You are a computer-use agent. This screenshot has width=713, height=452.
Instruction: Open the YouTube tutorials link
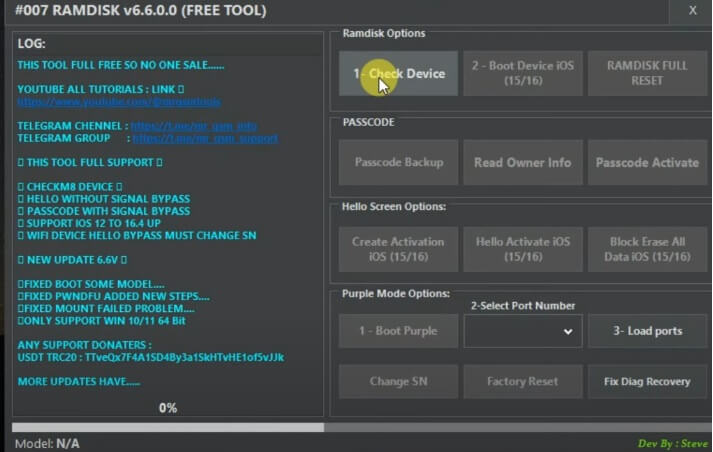(119, 101)
